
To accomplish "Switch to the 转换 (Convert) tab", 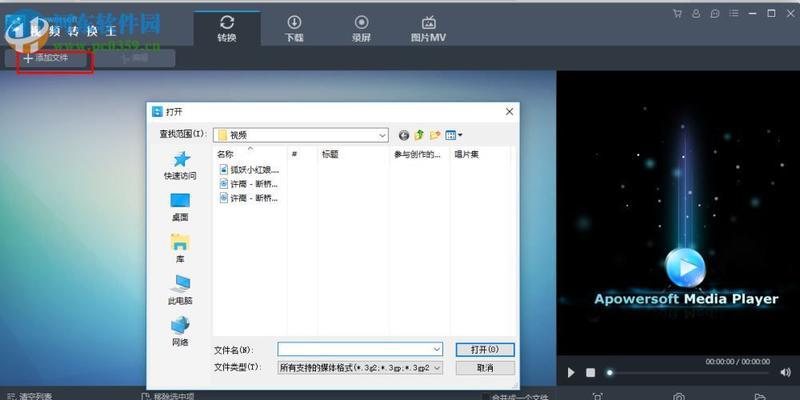I will click(x=227, y=29).
